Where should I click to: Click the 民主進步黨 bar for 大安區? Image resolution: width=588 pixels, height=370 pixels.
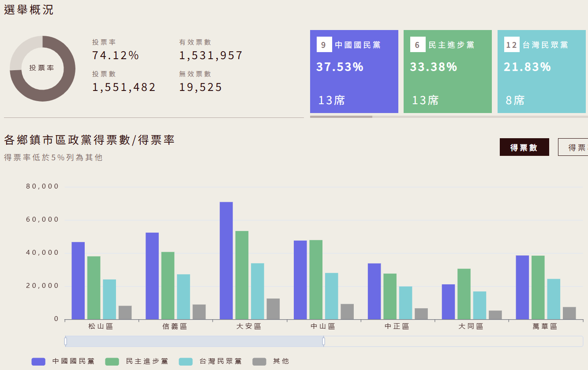tap(242, 275)
